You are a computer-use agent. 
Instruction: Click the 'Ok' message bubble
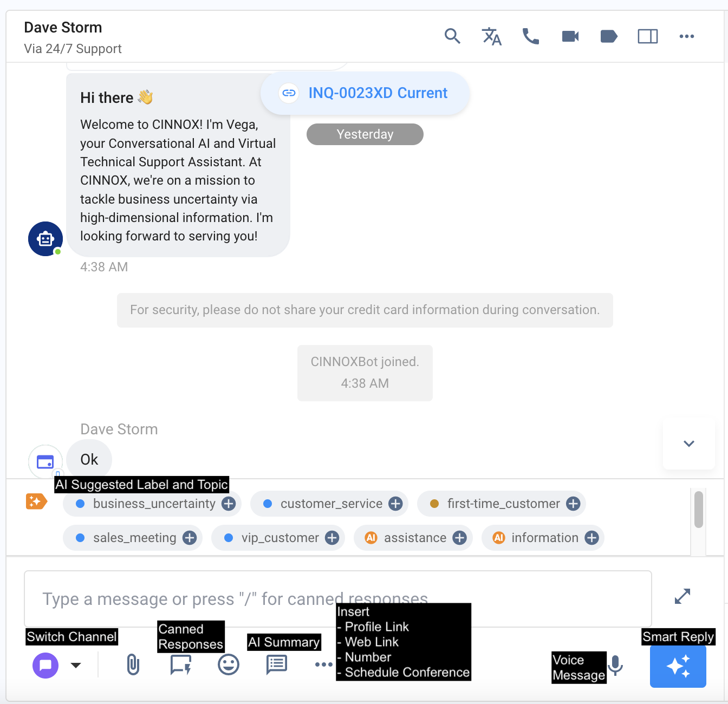click(x=89, y=459)
